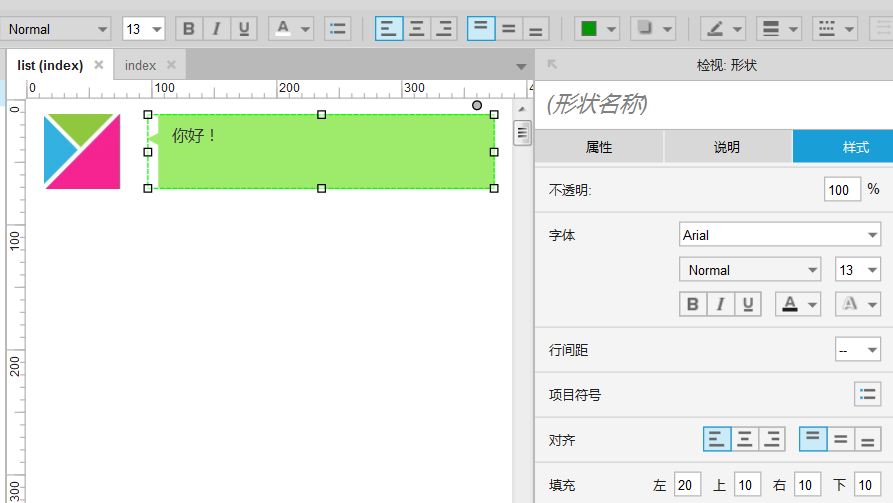Toggle Bold in the top toolbar
Viewport: 893px width, 503px height.
tap(189, 28)
